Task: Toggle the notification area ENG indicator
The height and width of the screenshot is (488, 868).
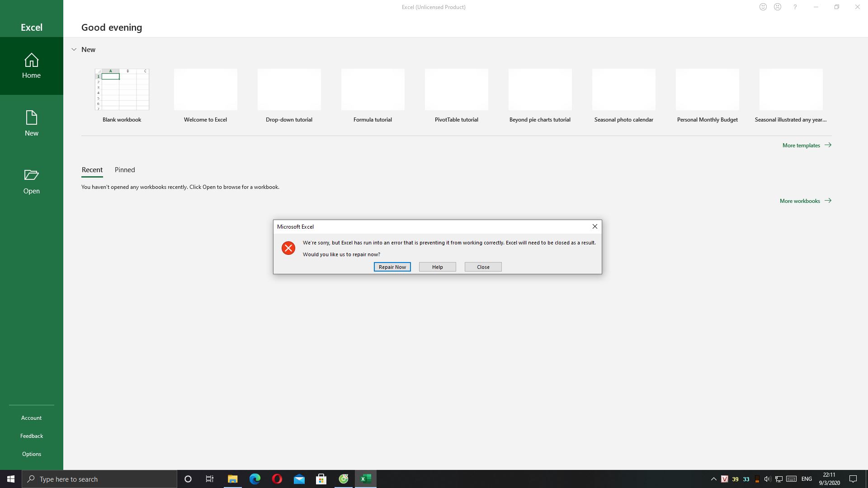Action: (807, 479)
